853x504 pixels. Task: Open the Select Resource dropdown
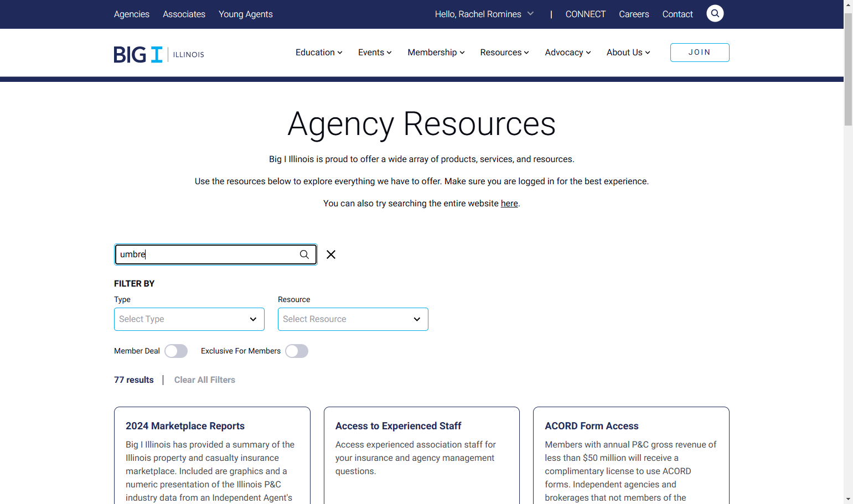(x=353, y=319)
